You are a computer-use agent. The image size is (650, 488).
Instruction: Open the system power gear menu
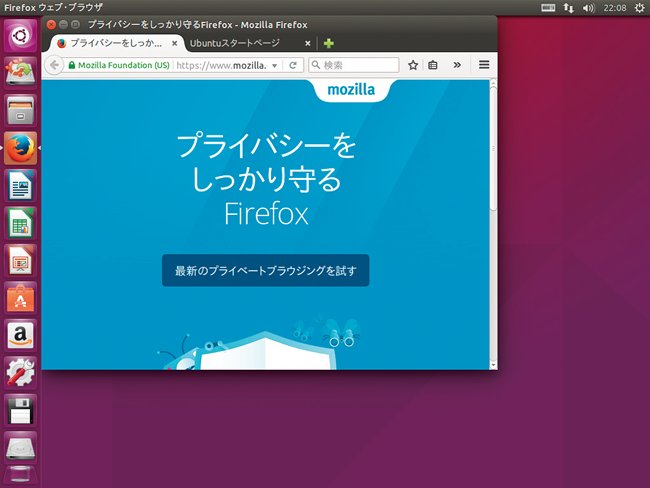tap(640, 8)
